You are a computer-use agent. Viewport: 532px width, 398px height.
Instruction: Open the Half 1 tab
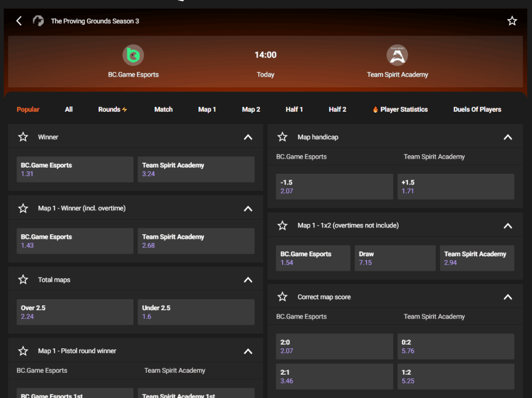coord(294,110)
